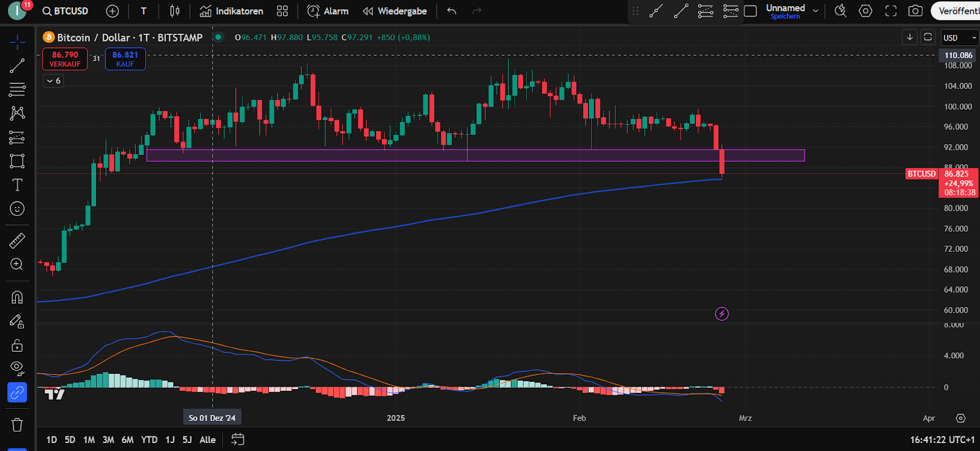Select the crosshair cursor tool

(x=17, y=42)
